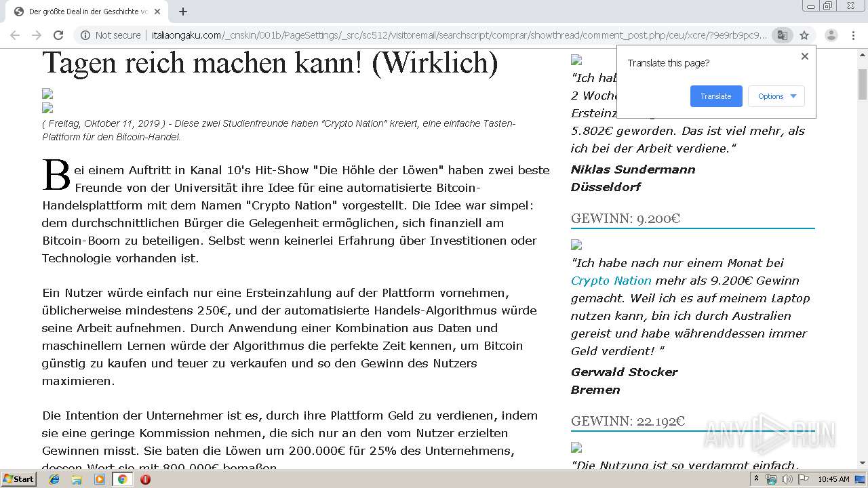Open the Not secure site info icon
The width and height of the screenshot is (868, 488).
click(x=85, y=35)
